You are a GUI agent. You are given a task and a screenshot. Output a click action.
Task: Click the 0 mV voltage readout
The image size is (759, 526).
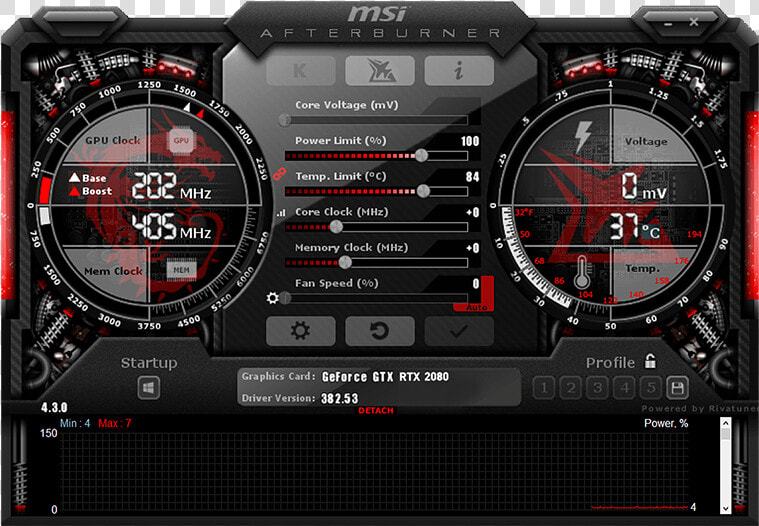[x=643, y=186]
